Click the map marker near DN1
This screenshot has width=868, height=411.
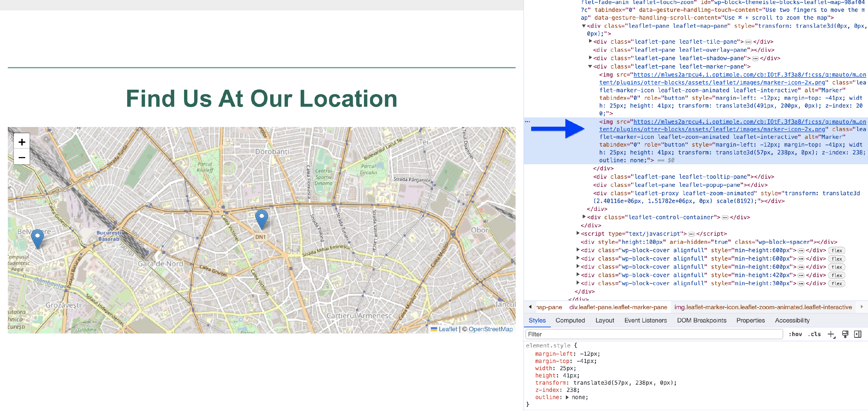tap(262, 219)
